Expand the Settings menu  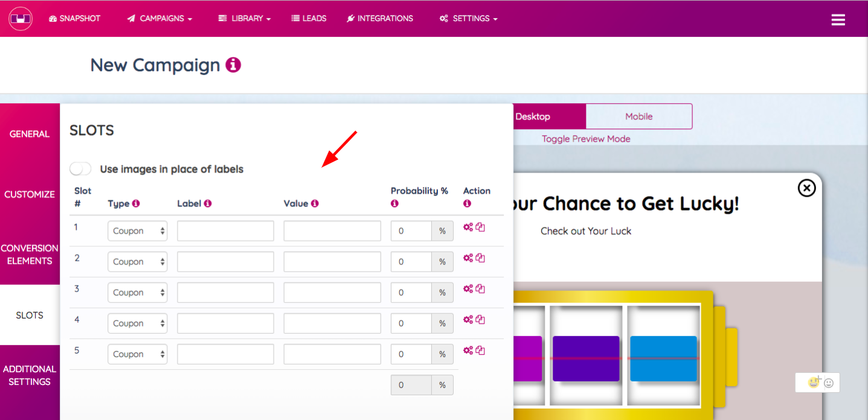pyautogui.click(x=469, y=19)
